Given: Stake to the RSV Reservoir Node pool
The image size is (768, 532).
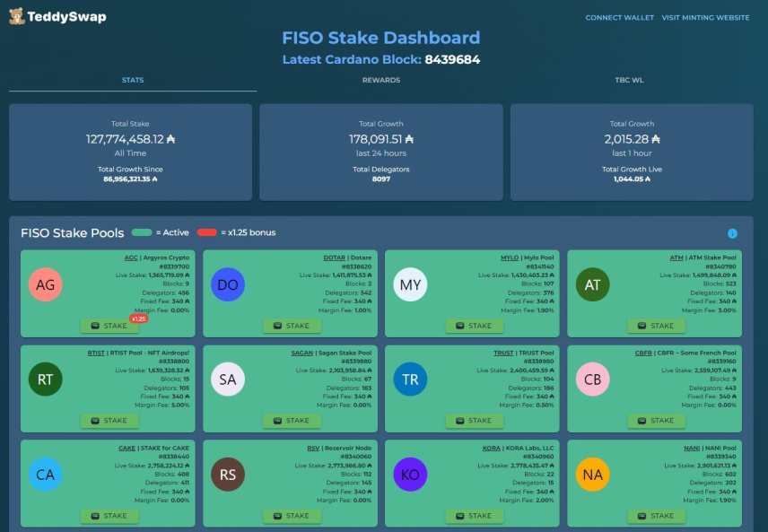Looking at the screenshot, I should coord(292,516).
